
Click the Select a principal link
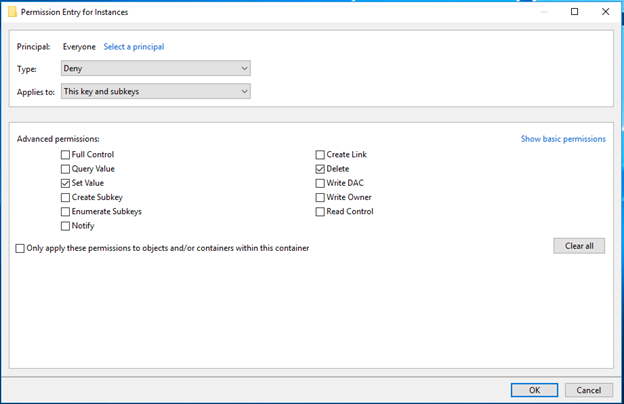134,47
